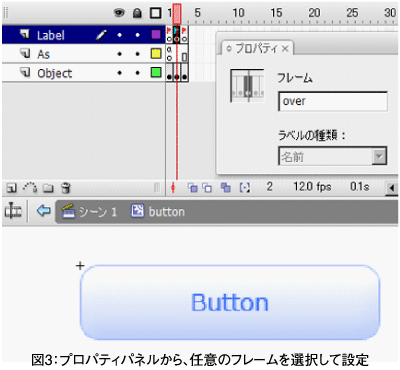The width and height of the screenshot is (400, 370).
Task: Toggle edit multiple frames
Action: point(226,188)
